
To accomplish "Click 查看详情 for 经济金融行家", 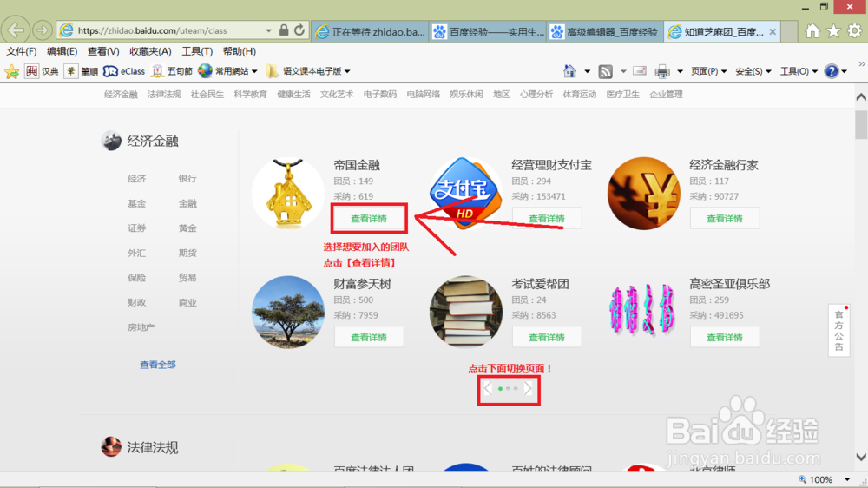I will pyautogui.click(x=725, y=218).
